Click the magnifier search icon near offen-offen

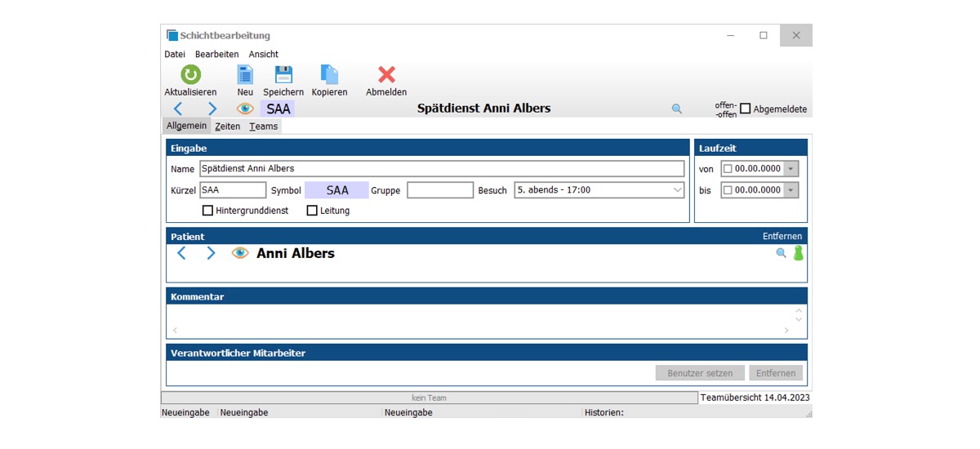pos(676,109)
